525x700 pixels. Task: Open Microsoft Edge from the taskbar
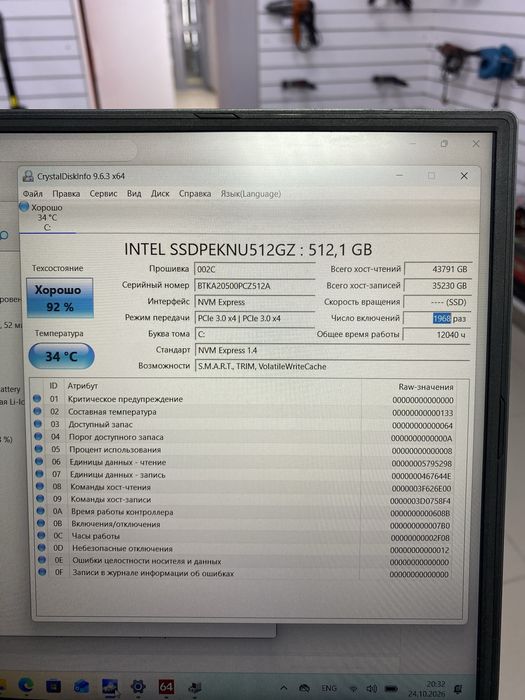(26, 684)
